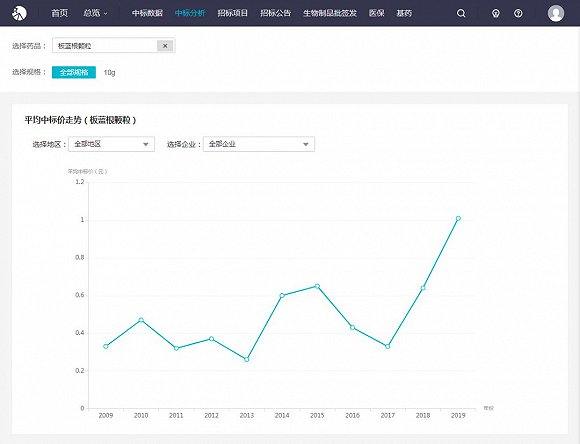Open the help question mark icon

coord(518,14)
